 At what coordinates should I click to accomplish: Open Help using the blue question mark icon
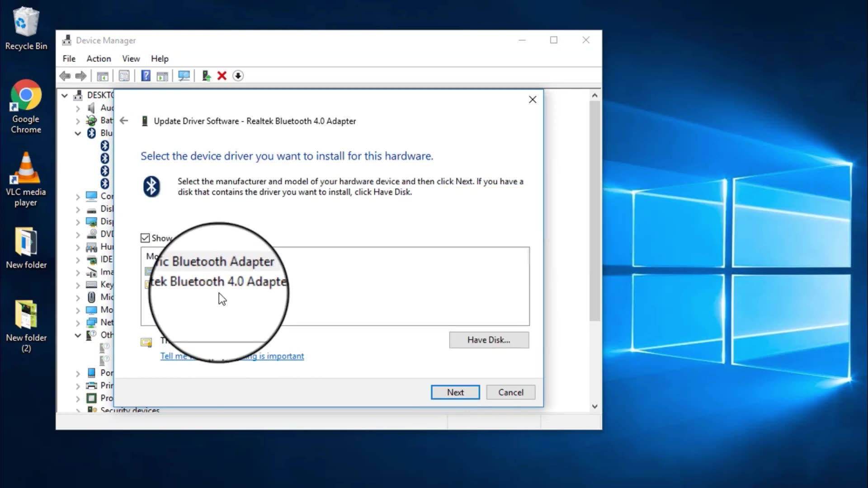pyautogui.click(x=146, y=75)
